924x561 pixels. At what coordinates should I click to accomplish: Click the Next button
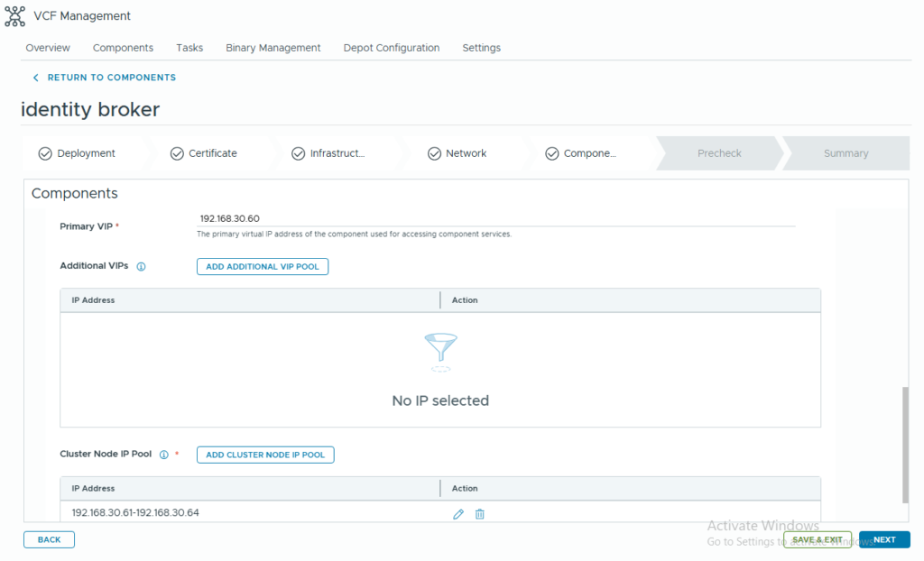(884, 539)
